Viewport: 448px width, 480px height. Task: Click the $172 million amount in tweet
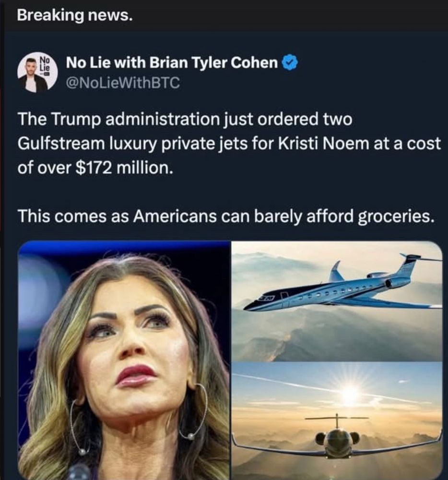[122, 168]
